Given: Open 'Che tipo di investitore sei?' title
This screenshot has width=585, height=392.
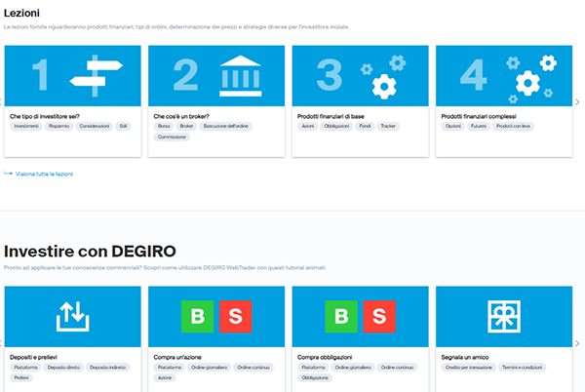Looking at the screenshot, I should coord(45,116).
